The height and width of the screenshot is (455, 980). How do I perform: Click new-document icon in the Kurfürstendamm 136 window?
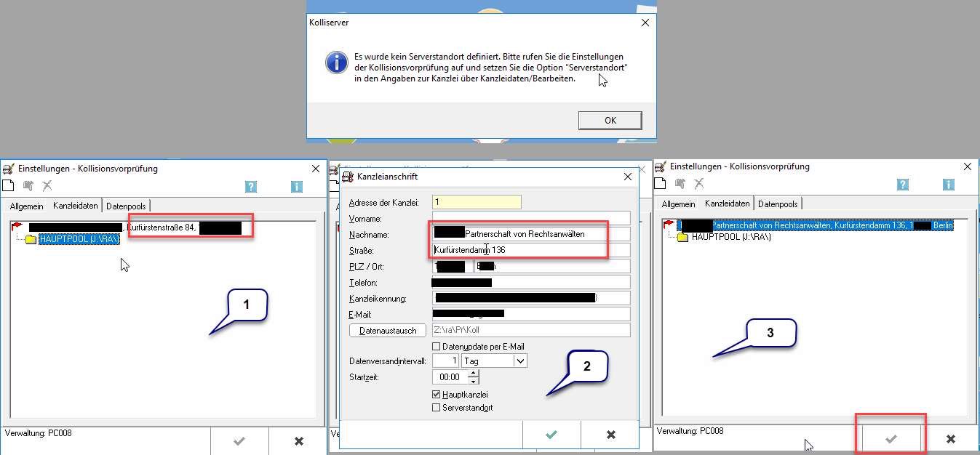[x=661, y=184]
